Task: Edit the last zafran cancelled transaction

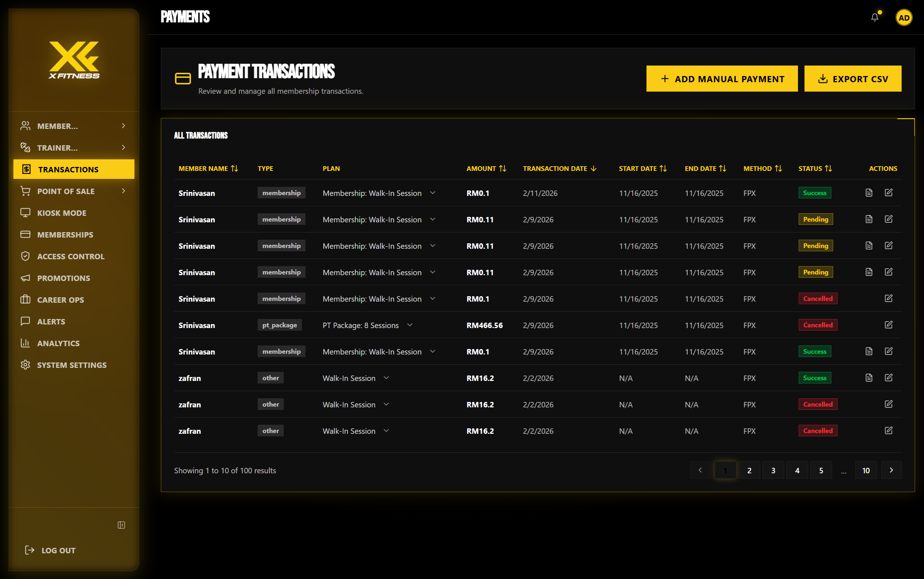Action: point(888,431)
